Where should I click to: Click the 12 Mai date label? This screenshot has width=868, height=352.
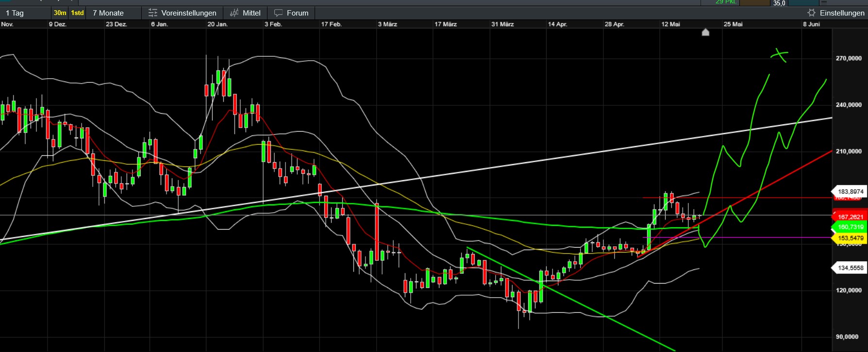[671, 24]
